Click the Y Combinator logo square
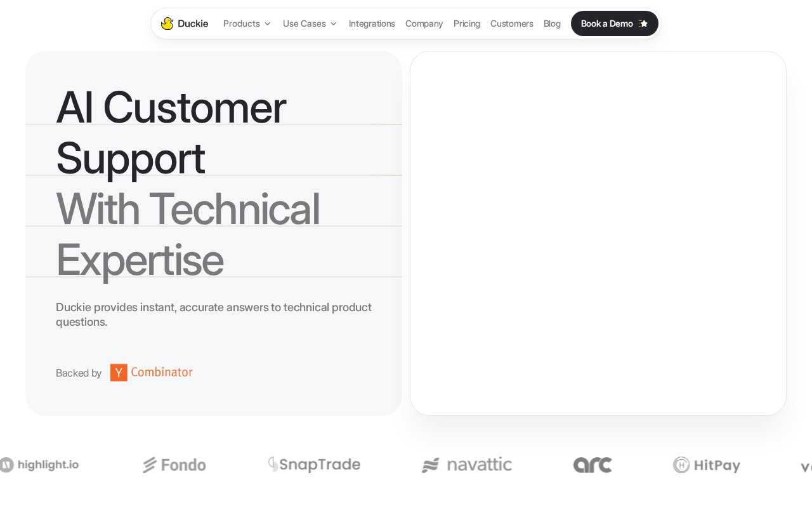Viewport: 812px width, 508px height. pos(119,373)
